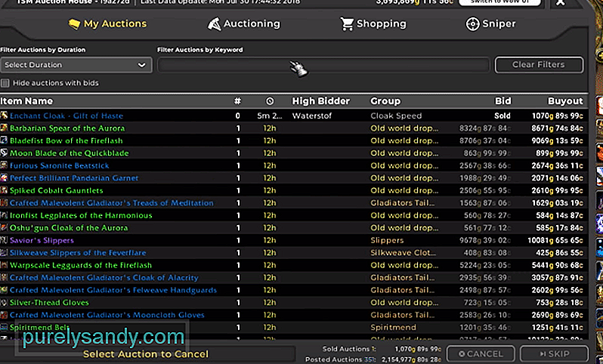Select Gladiator's Mooncloth Gloves auction
Image resolution: width=603 pixels, height=364 pixels.
(x=294, y=315)
